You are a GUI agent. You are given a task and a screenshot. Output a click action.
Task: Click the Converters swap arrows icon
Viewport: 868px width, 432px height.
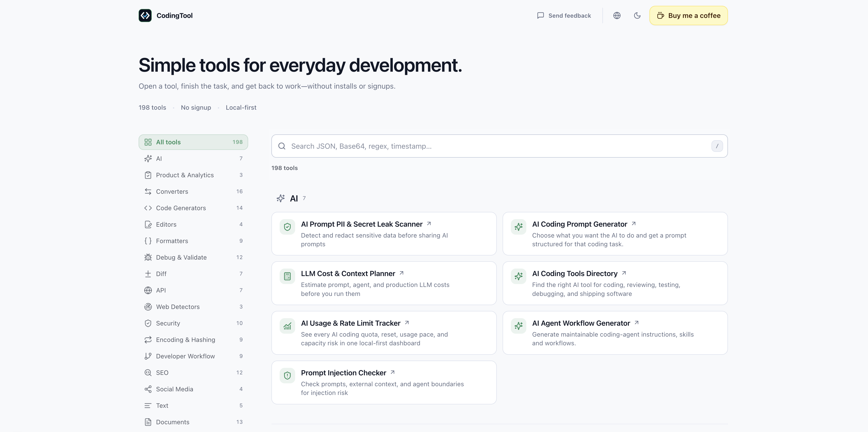click(148, 192)
